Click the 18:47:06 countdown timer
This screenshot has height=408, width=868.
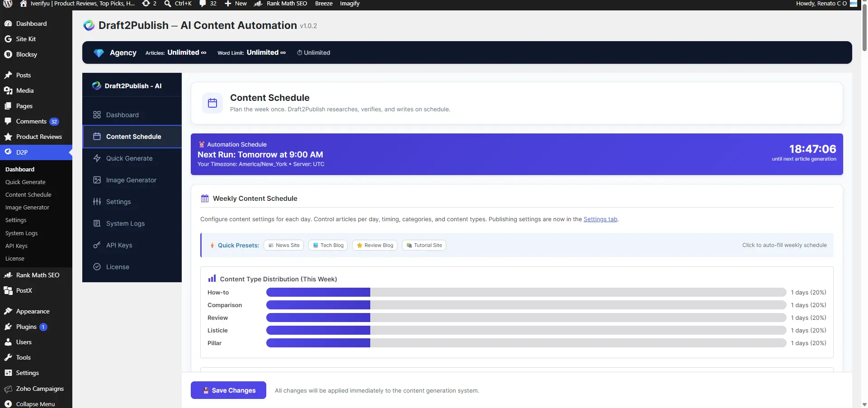813,149
